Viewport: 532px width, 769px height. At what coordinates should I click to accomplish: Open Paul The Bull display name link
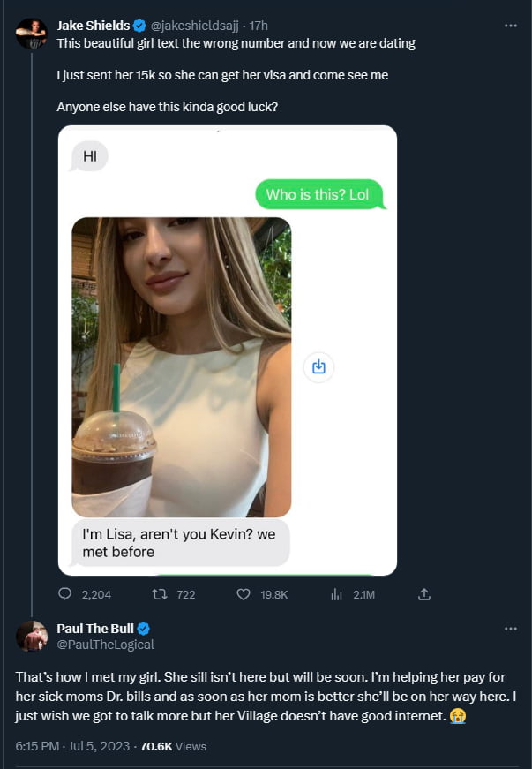(95, 629)
